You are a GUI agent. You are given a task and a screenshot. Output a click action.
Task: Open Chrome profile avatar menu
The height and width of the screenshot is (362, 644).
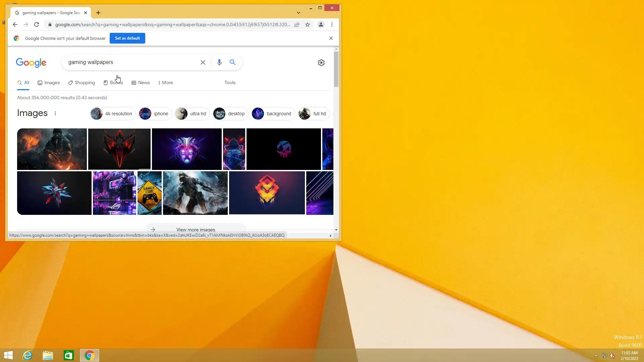(321, 24)
